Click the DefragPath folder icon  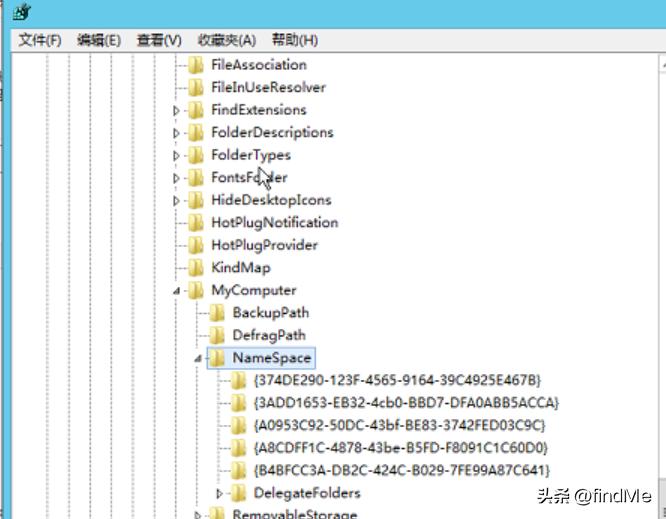[217, 335]
